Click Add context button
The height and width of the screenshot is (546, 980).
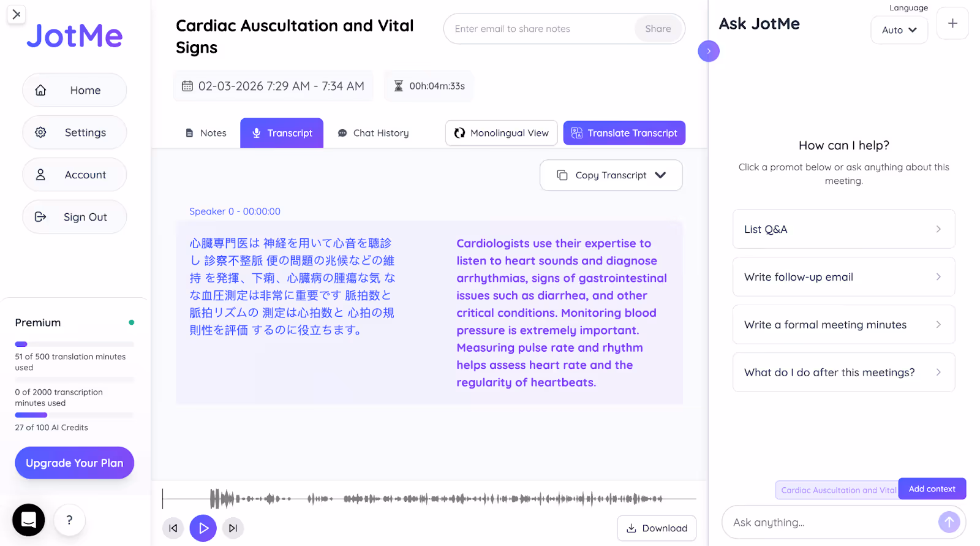click(932, 489)
